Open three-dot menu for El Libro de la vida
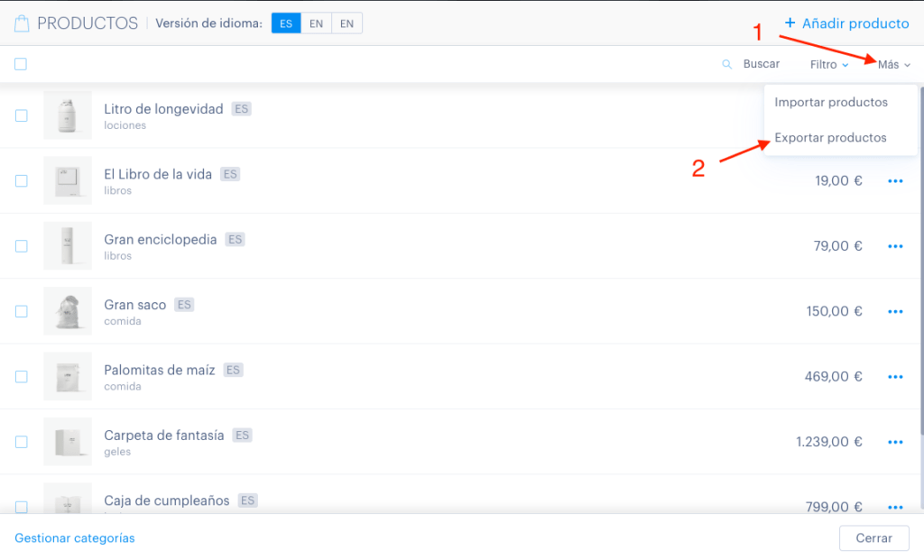 pyautogui.click(x=895, y=180)
